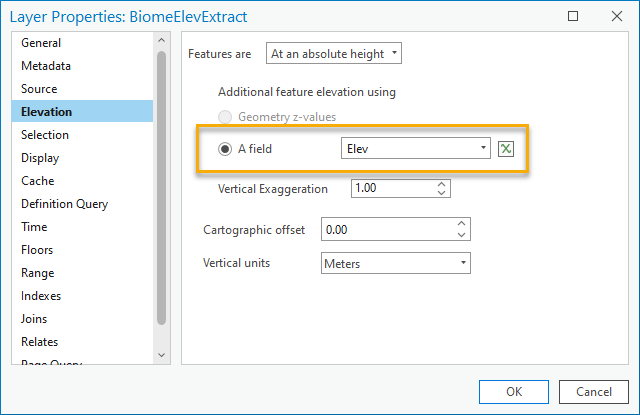Maximize the Layer Properties dialog
Viewport: 640px width, 415px height.
[x=573, y=16]
